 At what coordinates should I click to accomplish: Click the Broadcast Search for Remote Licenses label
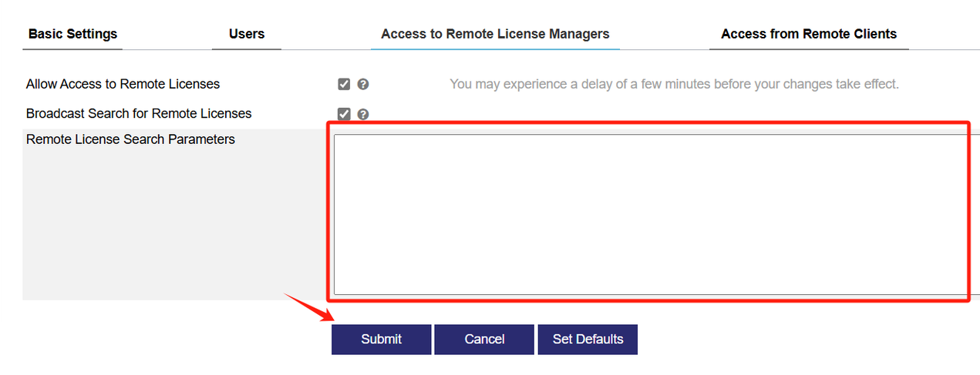point(139,114)
